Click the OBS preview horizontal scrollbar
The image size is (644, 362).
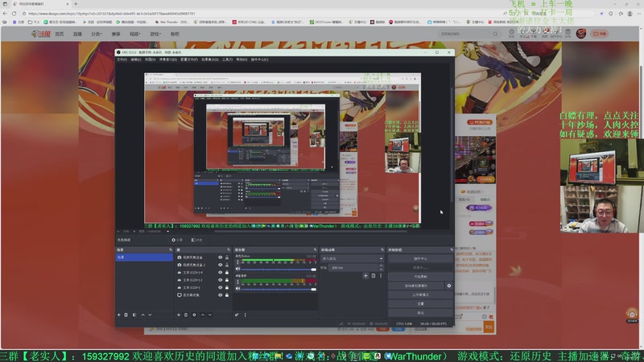click(x=311, y=232)
